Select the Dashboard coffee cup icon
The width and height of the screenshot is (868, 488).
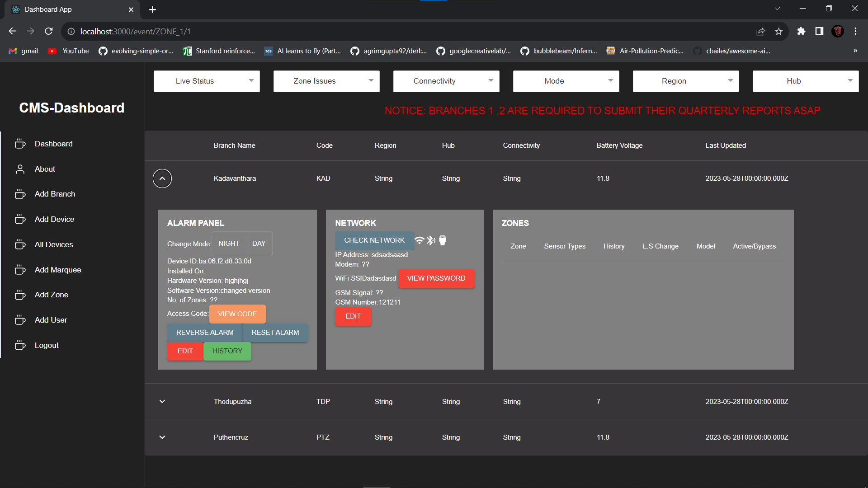pos(20,143)
